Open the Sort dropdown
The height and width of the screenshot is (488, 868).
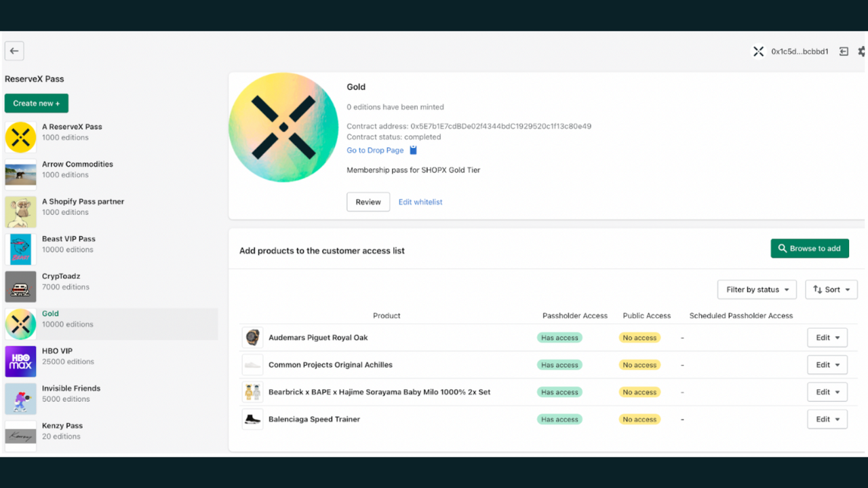831,289
